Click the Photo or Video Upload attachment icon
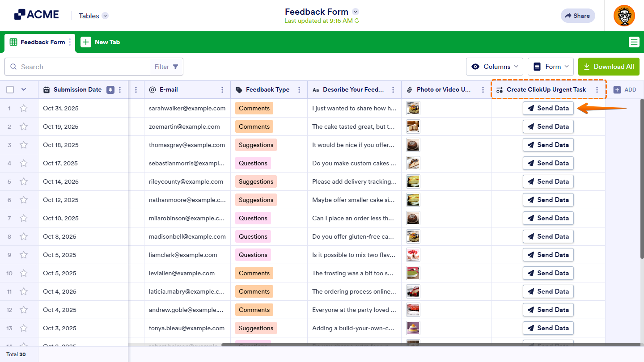 coord(410,89)
